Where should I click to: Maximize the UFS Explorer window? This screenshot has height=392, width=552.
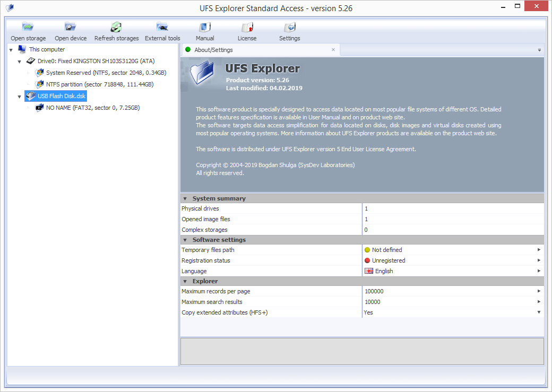coord(517,6)
